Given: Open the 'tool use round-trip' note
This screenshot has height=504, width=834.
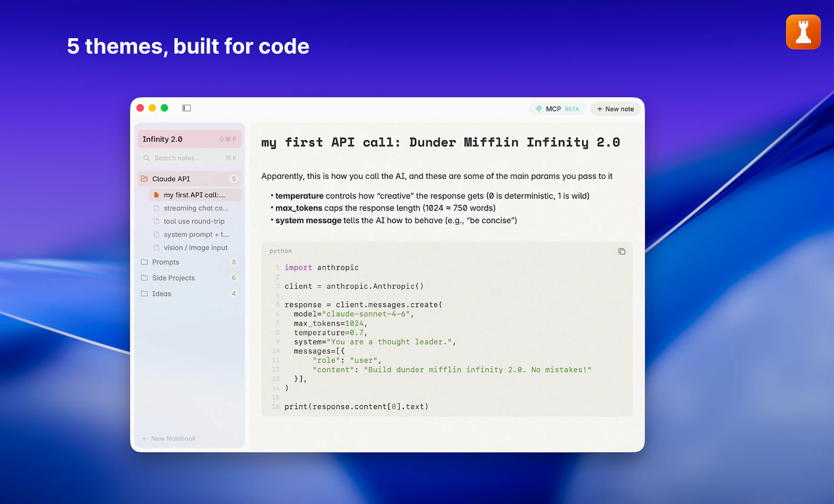Looking at the screenshot, I should pos(195,221).
